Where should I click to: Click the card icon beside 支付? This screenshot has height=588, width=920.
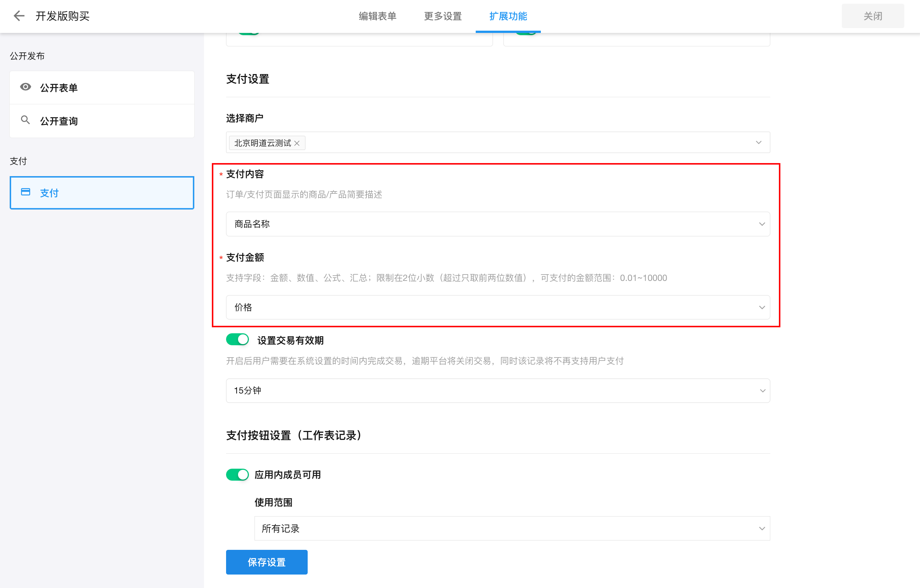point(25,192)
